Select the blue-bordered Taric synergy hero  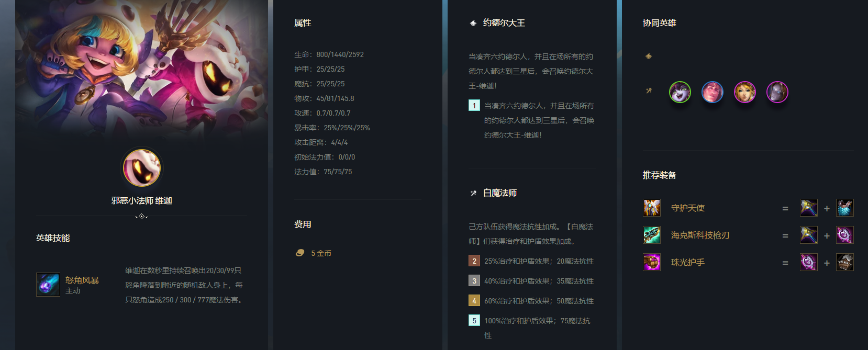713,92
